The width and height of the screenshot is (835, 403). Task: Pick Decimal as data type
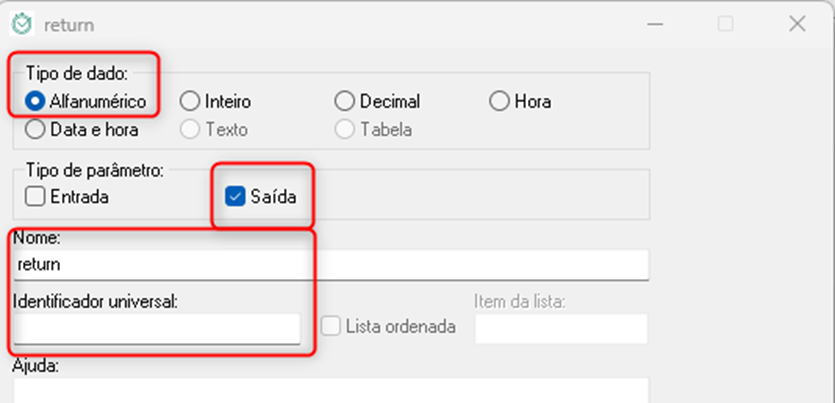pos(345,101)
